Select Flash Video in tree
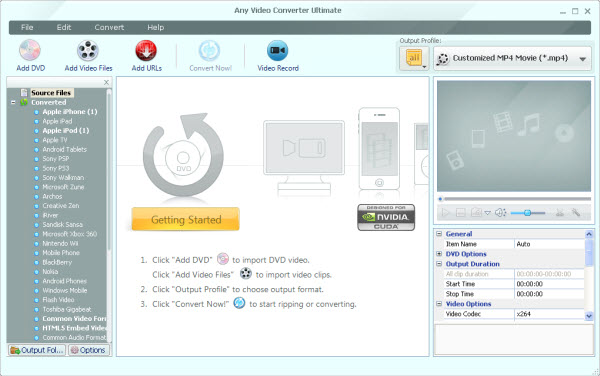The width and height of the screenshot is (600, 376). click(x=58, y=299)
